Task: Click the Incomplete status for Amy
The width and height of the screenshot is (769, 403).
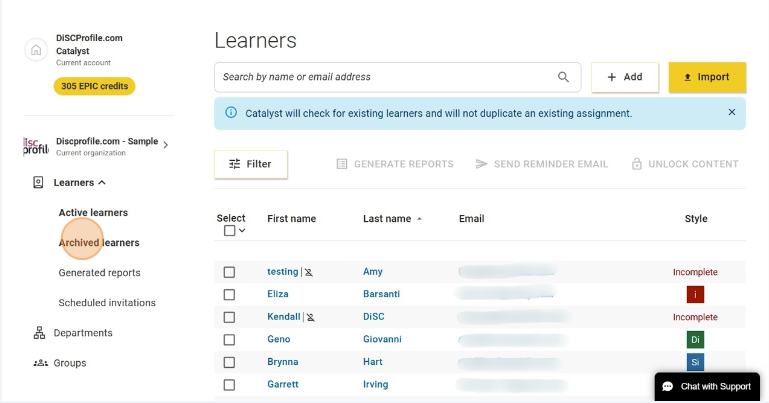Action: 695,272
